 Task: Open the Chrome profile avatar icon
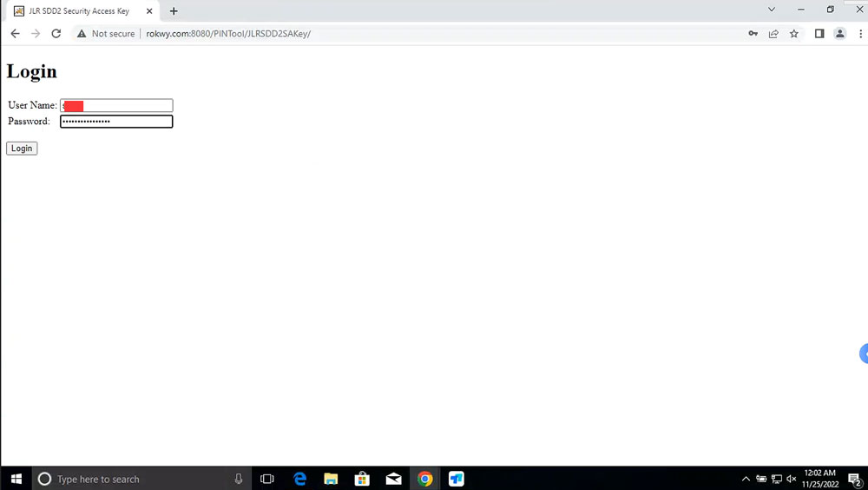tap(839, 34)
